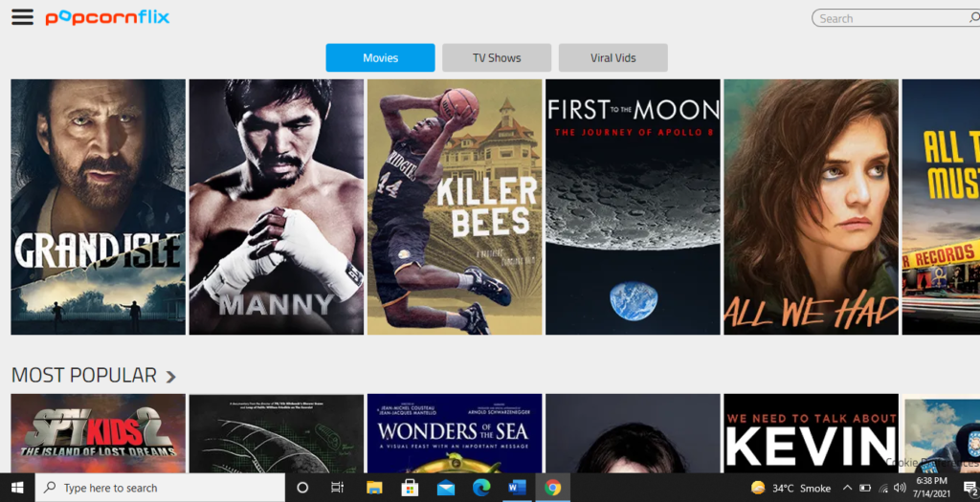This screenshot has width=980, height=502.
Task: Open the Viral Vids tab
Action: tap(612, 57)
